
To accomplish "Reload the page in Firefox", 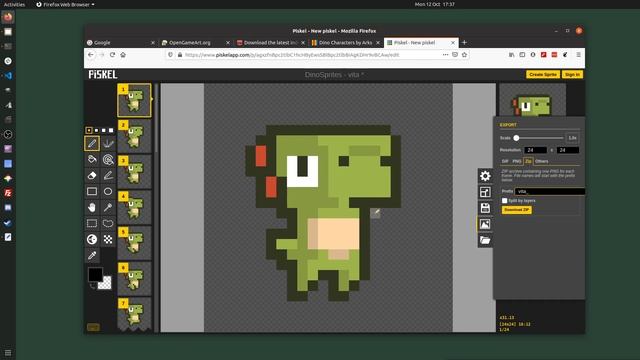I will pyautogui.click(x=112, y=55).
